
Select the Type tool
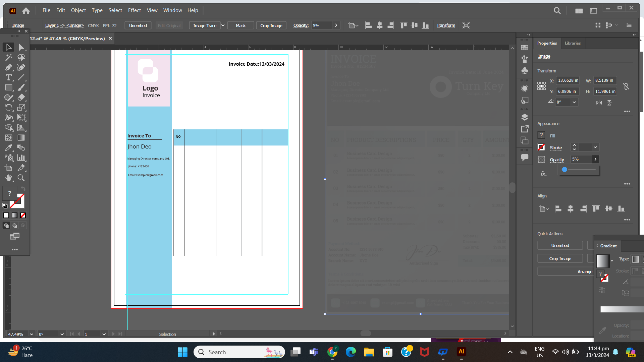coord(9,77)
